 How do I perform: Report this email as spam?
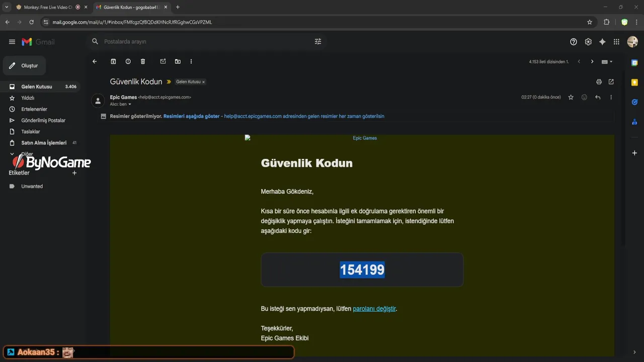128,61
